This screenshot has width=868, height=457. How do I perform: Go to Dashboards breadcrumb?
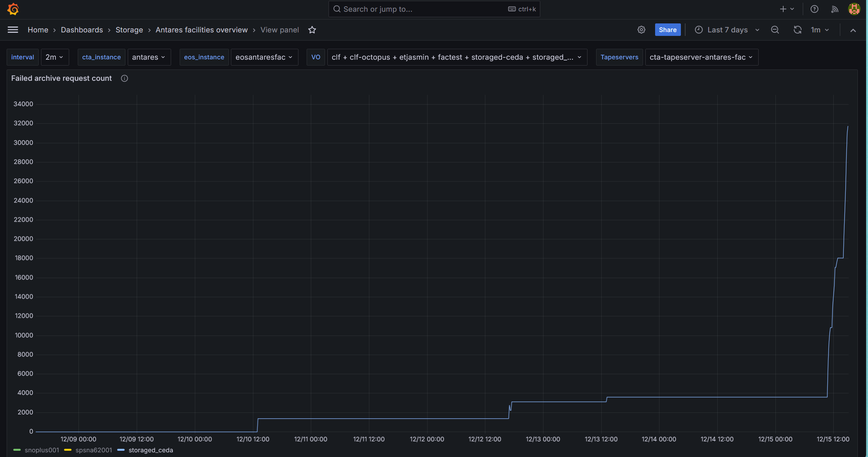click(82, 30)
